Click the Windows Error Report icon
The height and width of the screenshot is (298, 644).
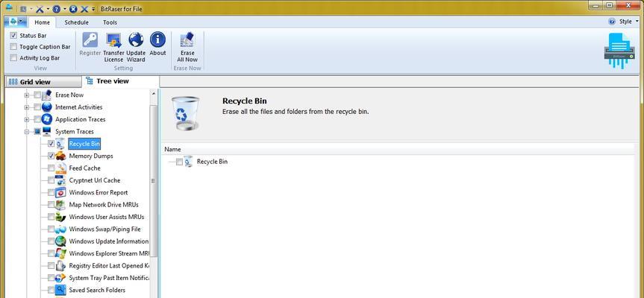coord(60,192)
